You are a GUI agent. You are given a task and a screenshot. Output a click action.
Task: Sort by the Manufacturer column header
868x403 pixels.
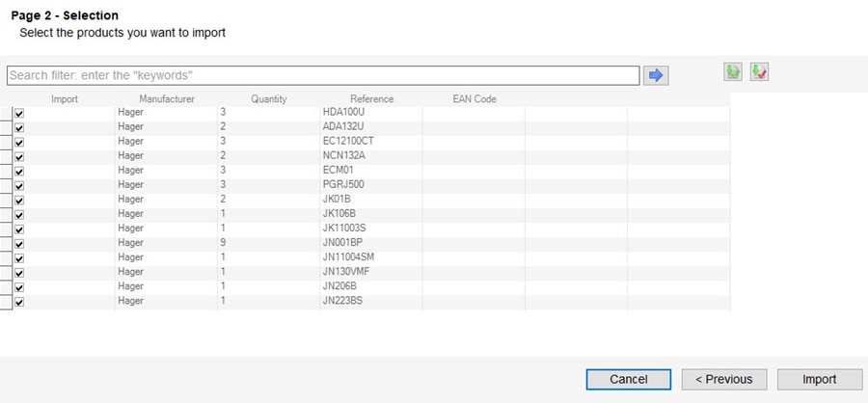coord(167,99)
